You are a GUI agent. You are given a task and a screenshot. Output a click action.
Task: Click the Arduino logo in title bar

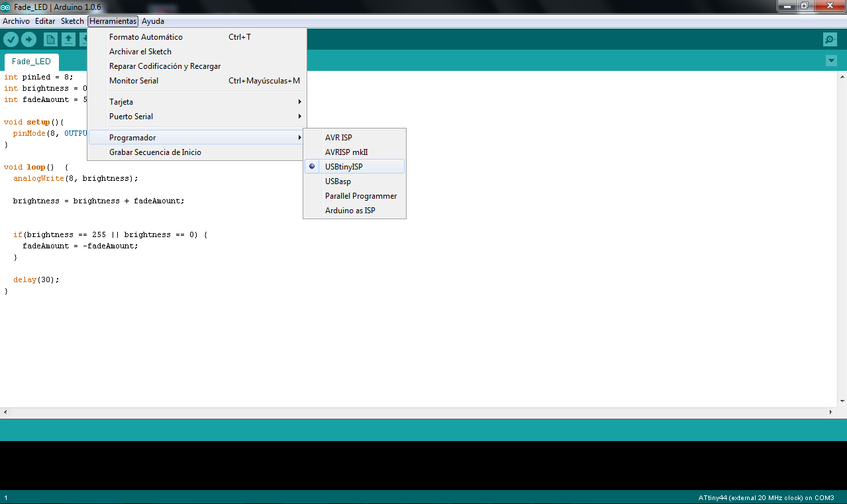click(5, 6)
